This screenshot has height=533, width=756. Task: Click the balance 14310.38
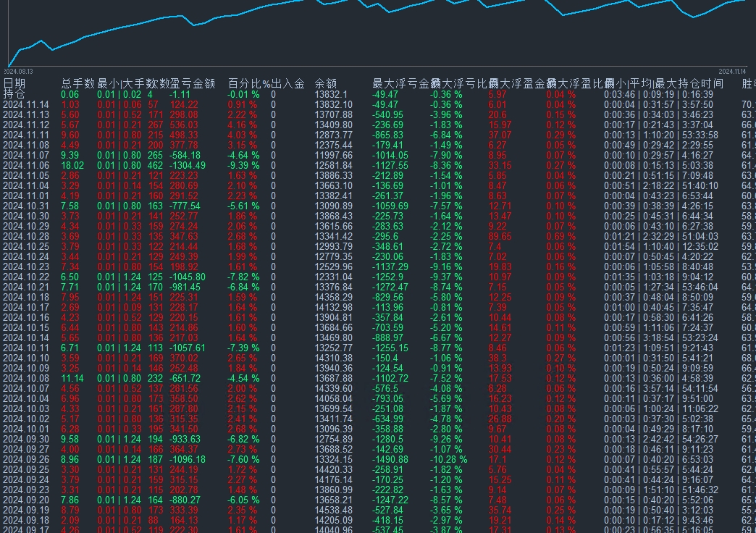pos(334,358)
